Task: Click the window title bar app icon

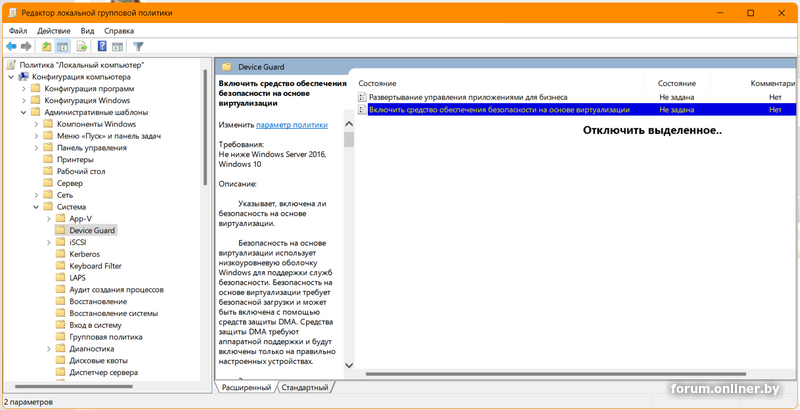Action: tap(12, 13)
